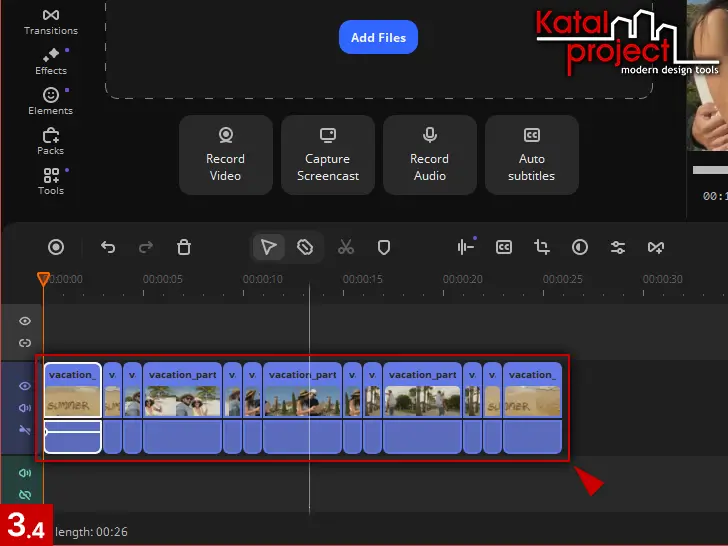Mute the green audio track
This screenshot has height=546, width=728.
[25, 473]
